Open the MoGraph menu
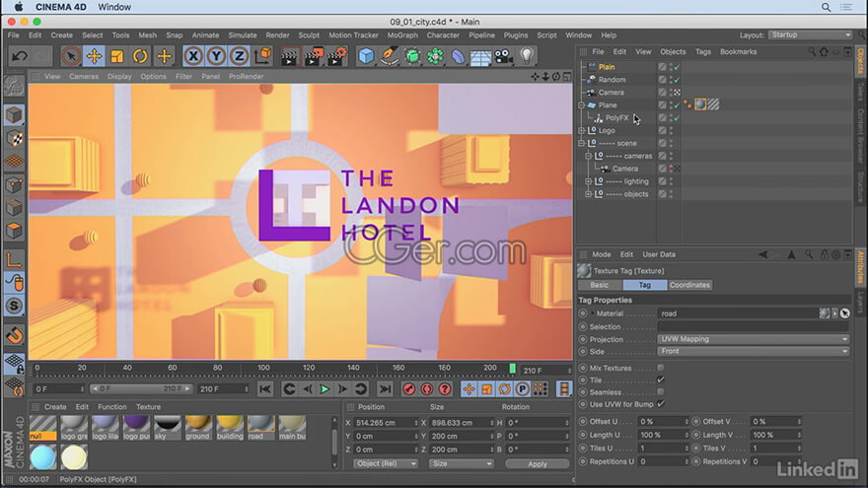Viewport: 868px width, 488px height. [402, 35]
